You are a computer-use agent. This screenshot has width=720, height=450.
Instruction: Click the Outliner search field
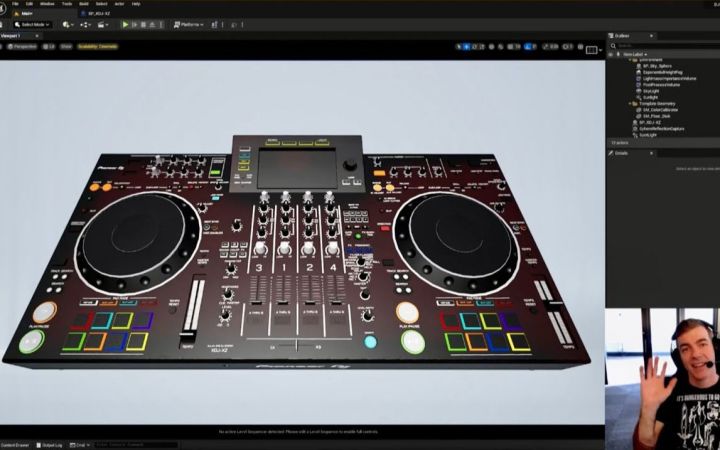(665, 46)
